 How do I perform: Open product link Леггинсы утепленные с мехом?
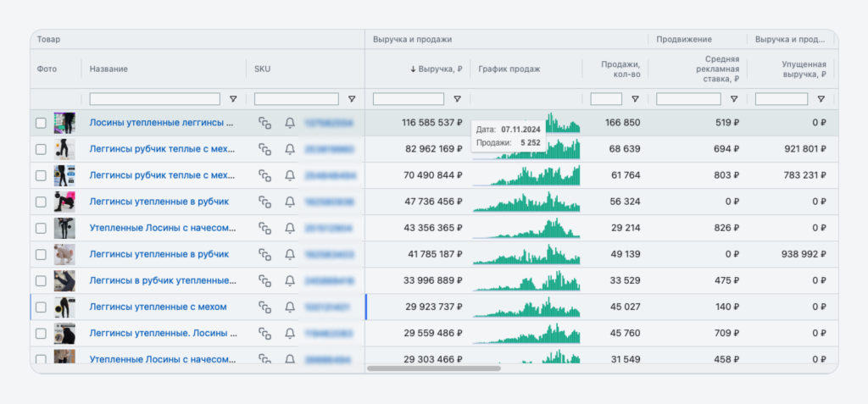pyautogui.click(x=158, y=307)
